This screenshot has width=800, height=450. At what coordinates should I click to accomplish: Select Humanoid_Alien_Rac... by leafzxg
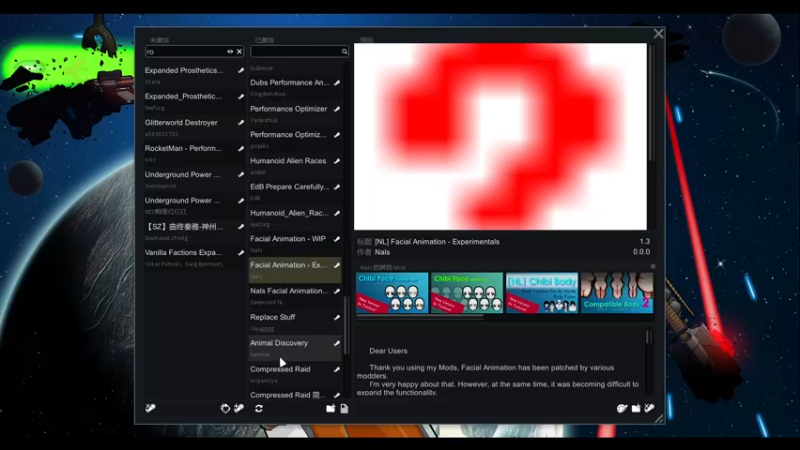tap(295, 217)
